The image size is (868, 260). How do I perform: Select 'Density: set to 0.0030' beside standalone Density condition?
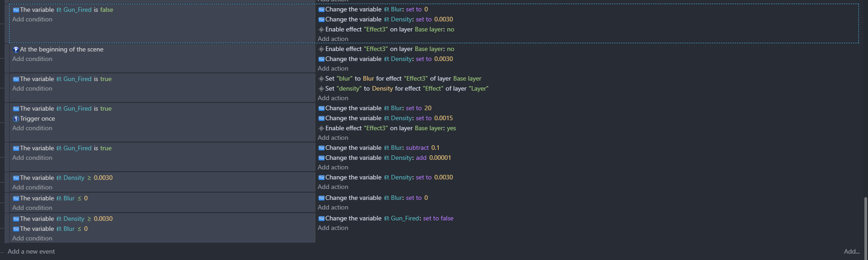[385, 178]
